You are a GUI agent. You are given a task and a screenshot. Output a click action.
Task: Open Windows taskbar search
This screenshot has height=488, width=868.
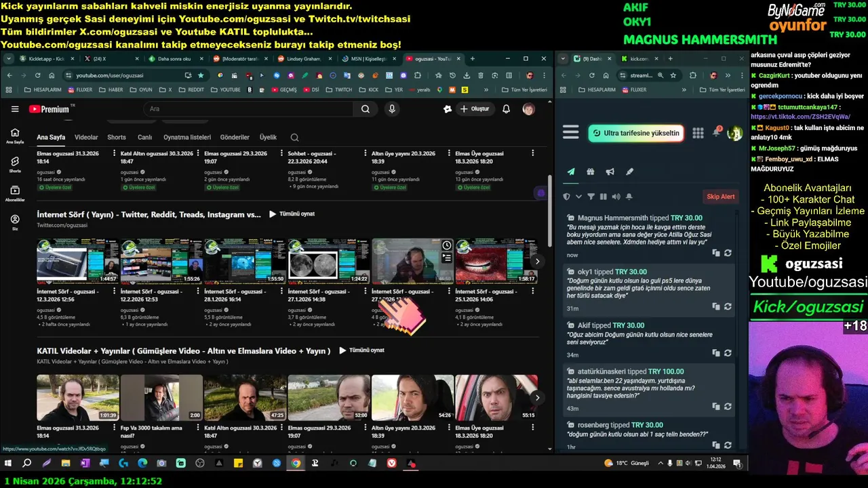point(27,464)
